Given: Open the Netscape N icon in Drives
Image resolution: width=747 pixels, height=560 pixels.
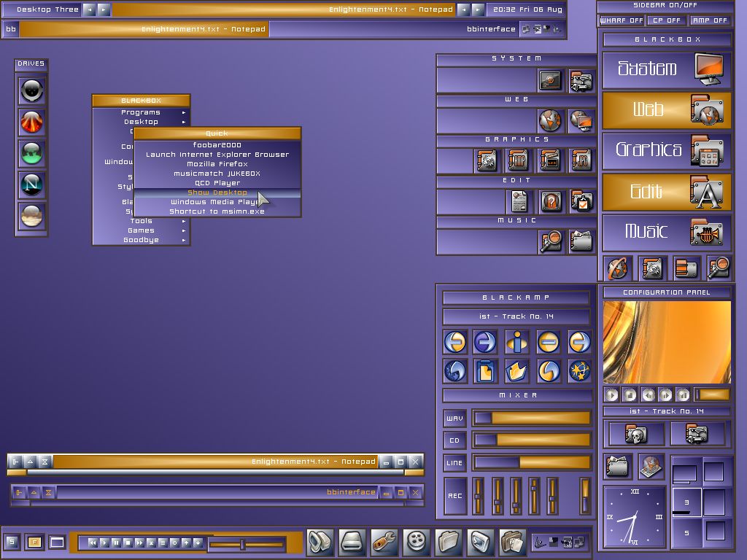Looking at the screenshot, I should (x=31, y=184).
